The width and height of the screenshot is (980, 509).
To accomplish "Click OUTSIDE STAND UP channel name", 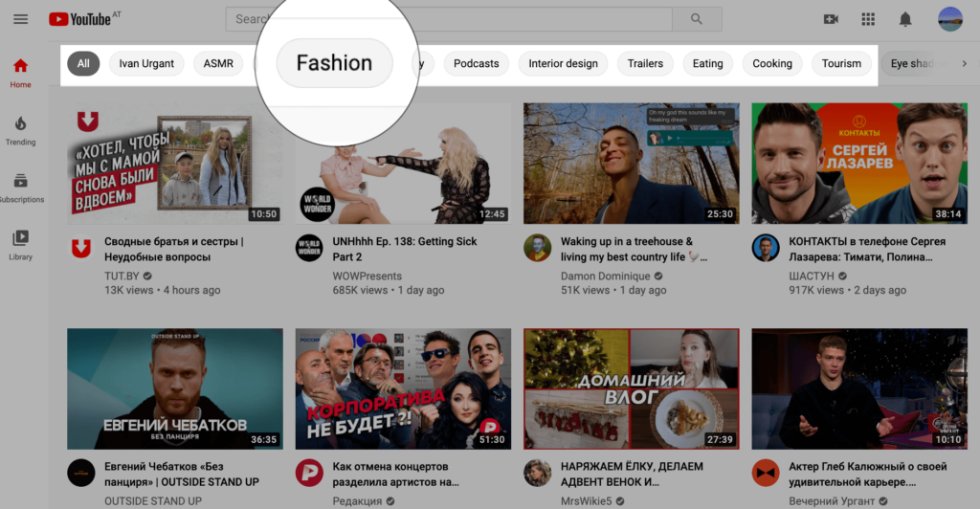I will (x=153, y=501).
